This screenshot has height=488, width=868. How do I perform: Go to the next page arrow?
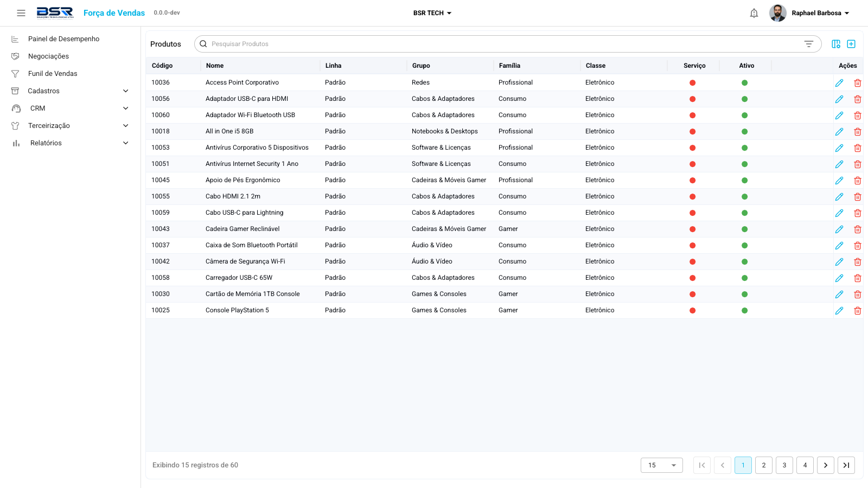tap(826, 465)
